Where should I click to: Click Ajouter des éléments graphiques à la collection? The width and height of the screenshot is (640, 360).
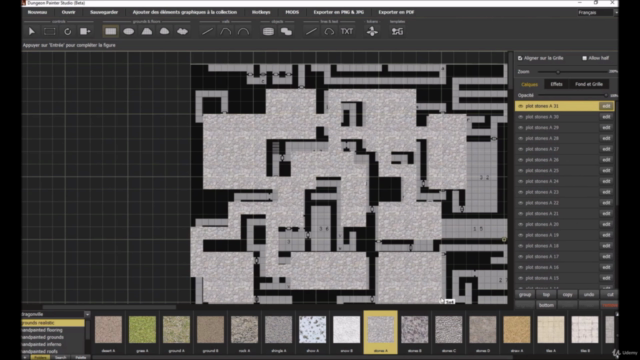click(184, 12)
